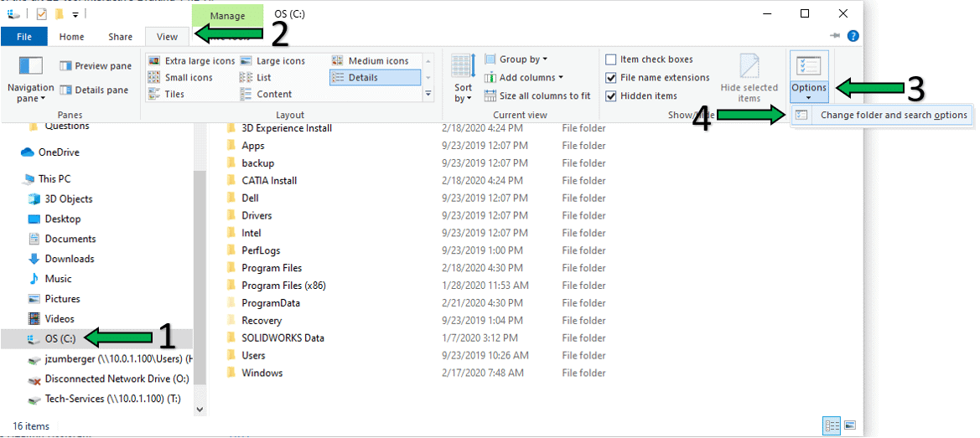Viewport: 980px width, 438px height.
Task: Click the Help question mark icon
Action: pos(853,37)
